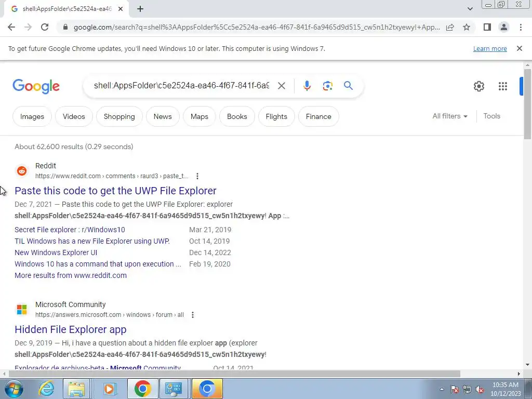Launch Internet Explorer from the taskbar
The width and height of the screenshot is (532, 399).
point(46,389)
